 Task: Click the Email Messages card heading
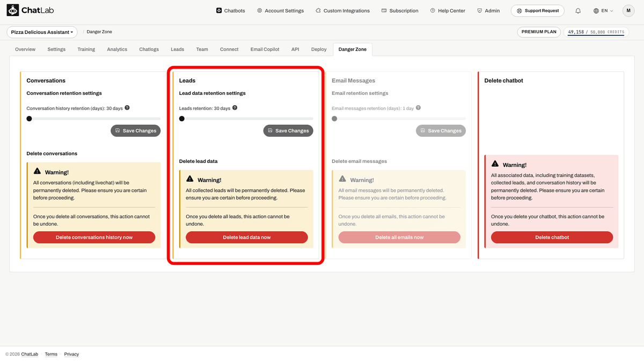[x=353, y=80]
